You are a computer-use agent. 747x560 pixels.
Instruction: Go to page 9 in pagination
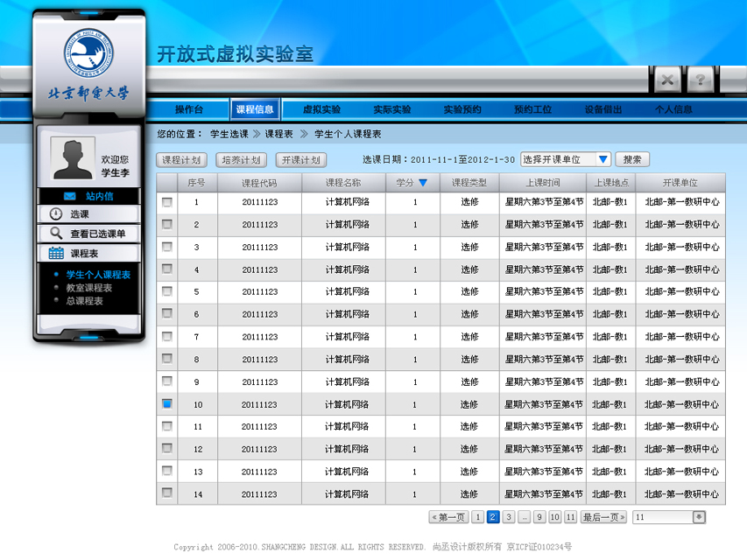(539, 517)
